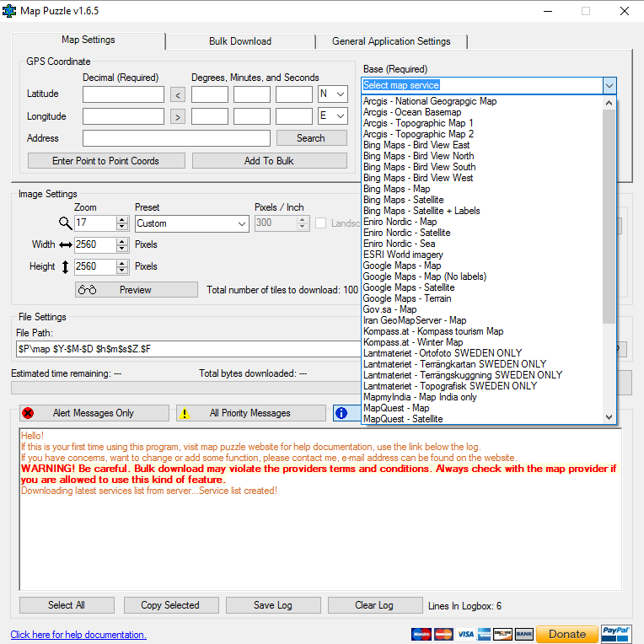This screenshot has height=644, width=644.
Task: Switch to the Bulk Download tab
Action: point(240,41)
